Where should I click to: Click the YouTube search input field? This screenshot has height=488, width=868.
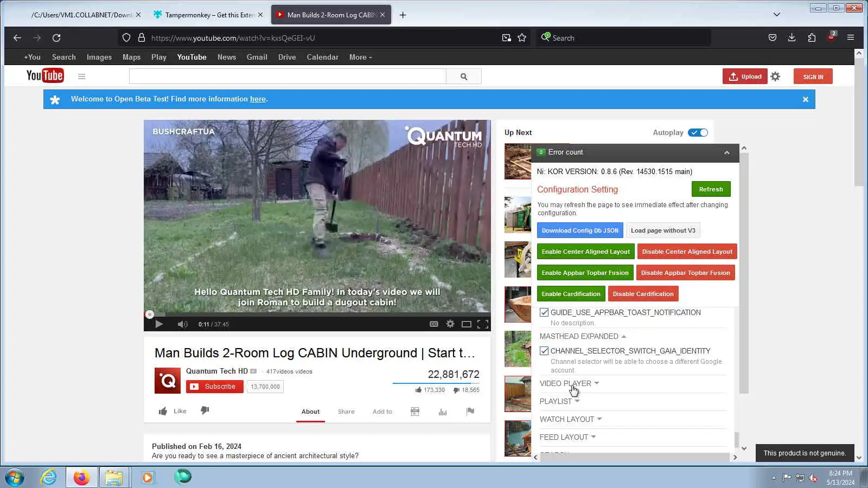tap(288, 76)
